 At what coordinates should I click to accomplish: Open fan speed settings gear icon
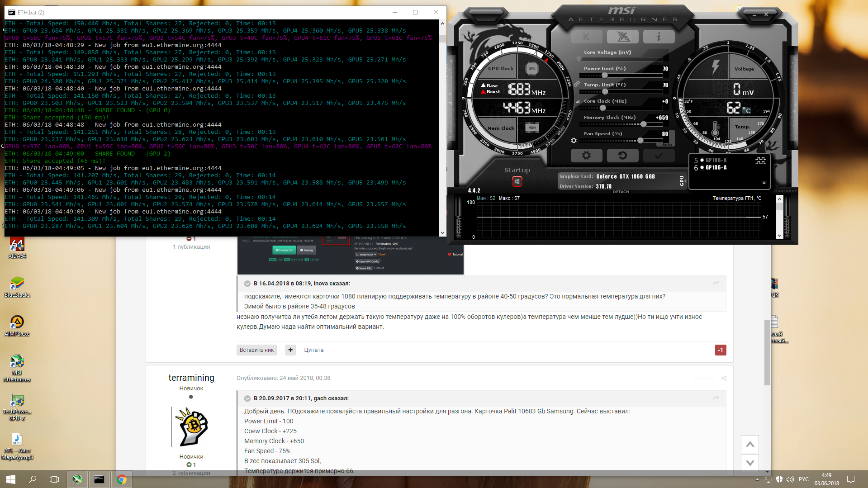[574, 141]
